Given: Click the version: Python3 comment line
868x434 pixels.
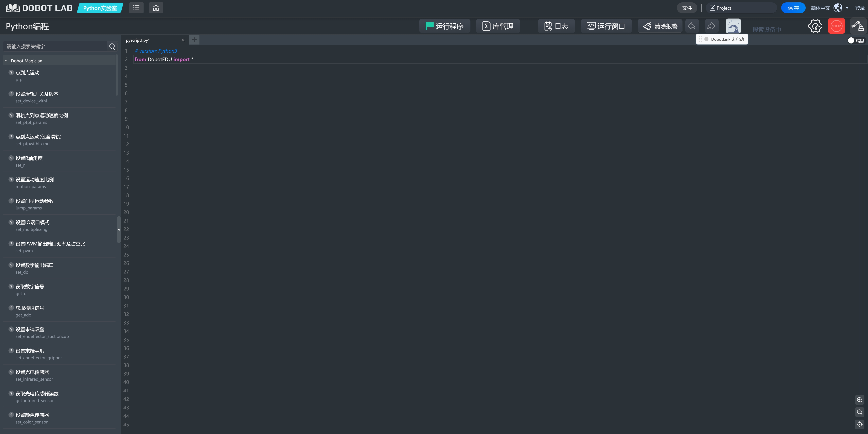Looking at the screenshot, I should (x=156, y=51).
